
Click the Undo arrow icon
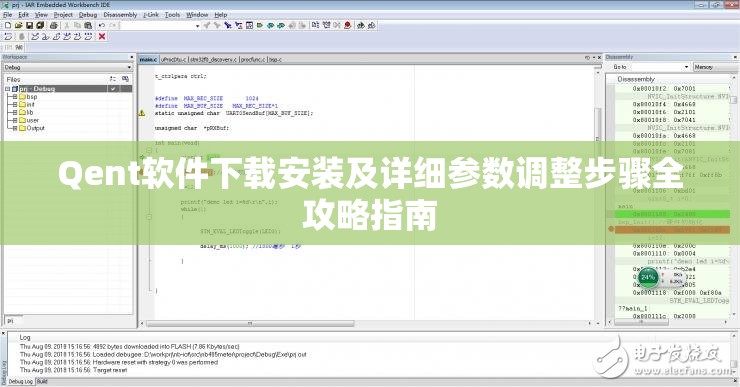click(102, 25)
